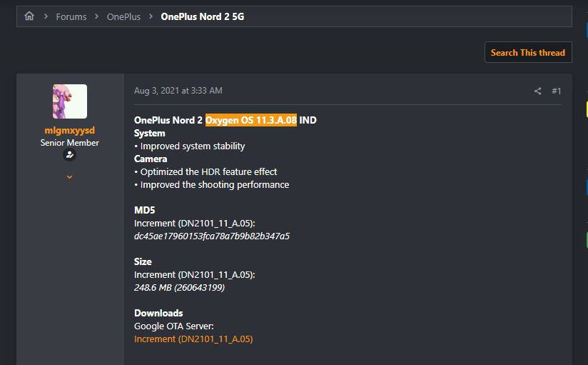The image size is (588, 365).
Task: Click 'Improved the shooting performance' line
Action: tap(211, 185)
